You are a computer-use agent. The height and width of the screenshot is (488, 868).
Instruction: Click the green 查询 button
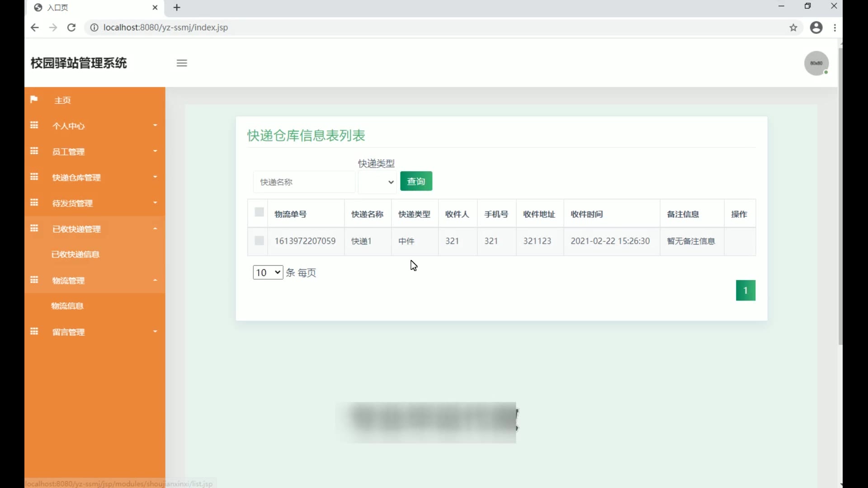pyautogui.click(x=416, y=181)
